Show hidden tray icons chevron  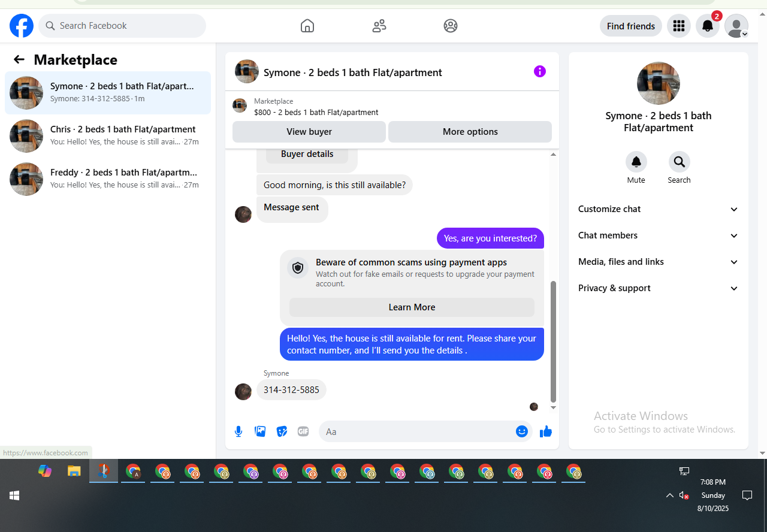[669, 495]
